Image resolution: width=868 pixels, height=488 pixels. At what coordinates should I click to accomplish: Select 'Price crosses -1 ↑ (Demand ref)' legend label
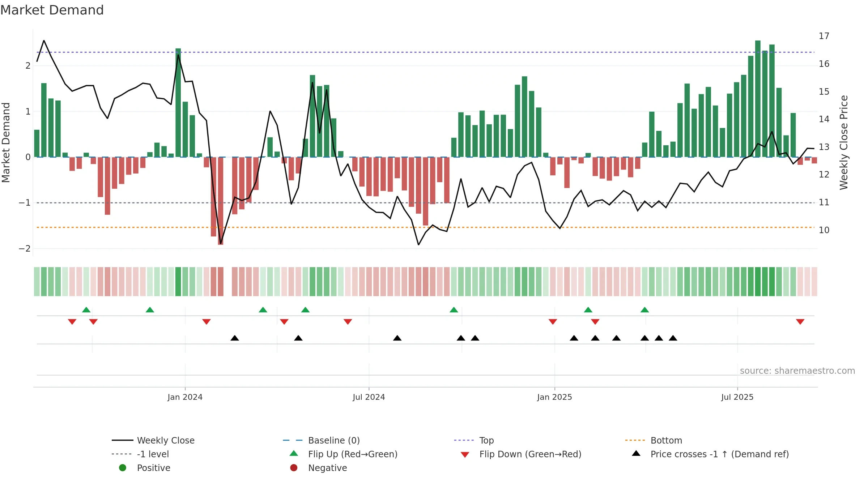720,454
